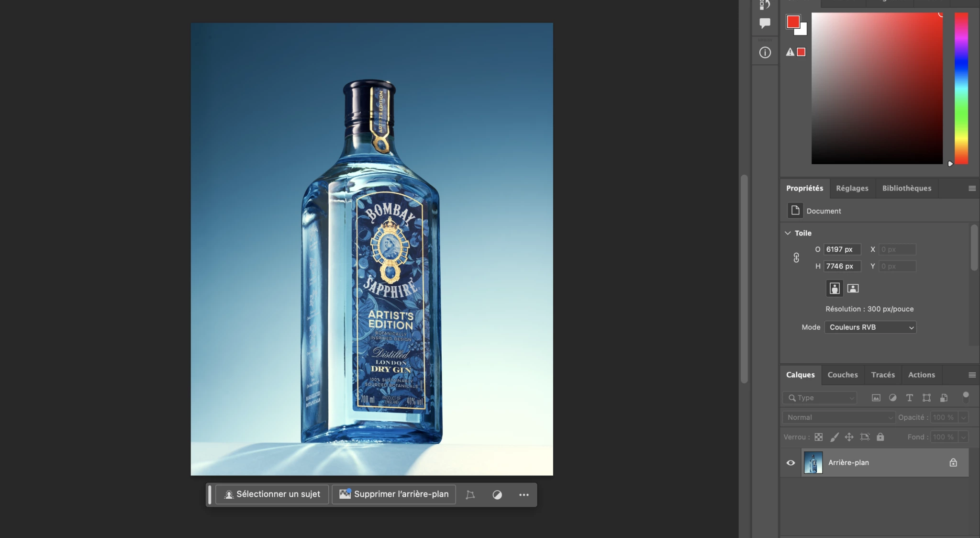Open the Info panel icon
980x538 pixels.
coord(765,53)
